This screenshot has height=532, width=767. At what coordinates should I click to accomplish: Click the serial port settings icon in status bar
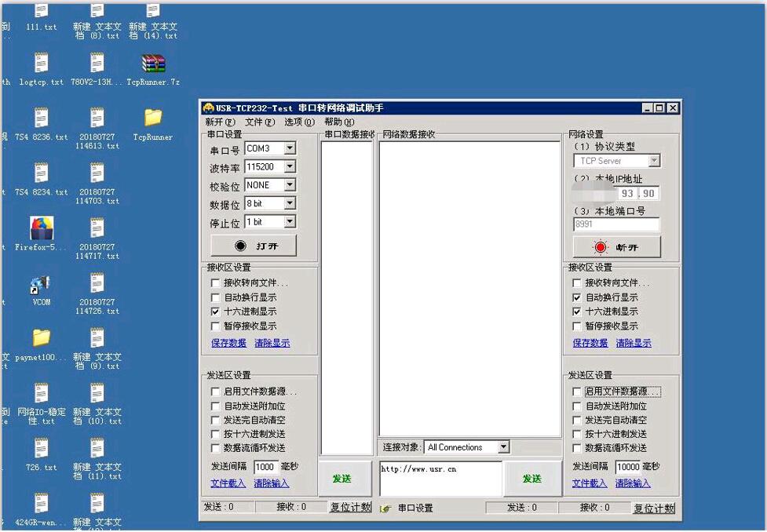(385, 508)
